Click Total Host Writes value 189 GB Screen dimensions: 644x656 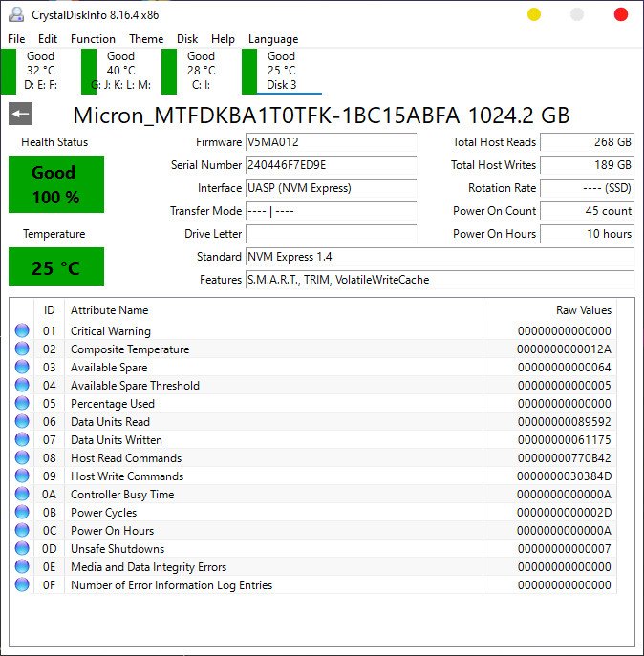click(588, 165)
